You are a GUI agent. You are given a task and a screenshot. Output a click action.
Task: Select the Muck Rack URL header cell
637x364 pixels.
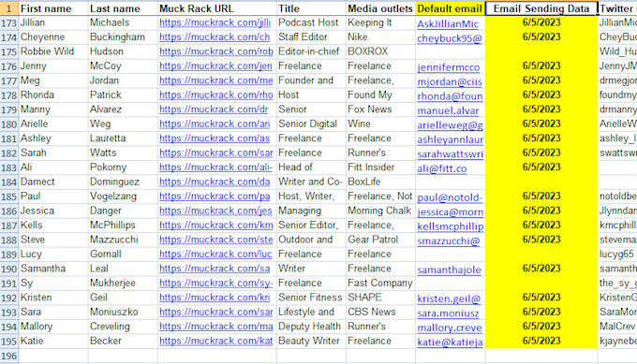(217, 8)
